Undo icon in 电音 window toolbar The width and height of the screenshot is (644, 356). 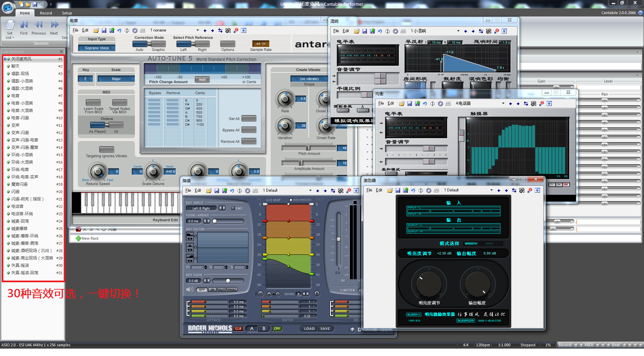pyautogui.click(x=119, y=31)
